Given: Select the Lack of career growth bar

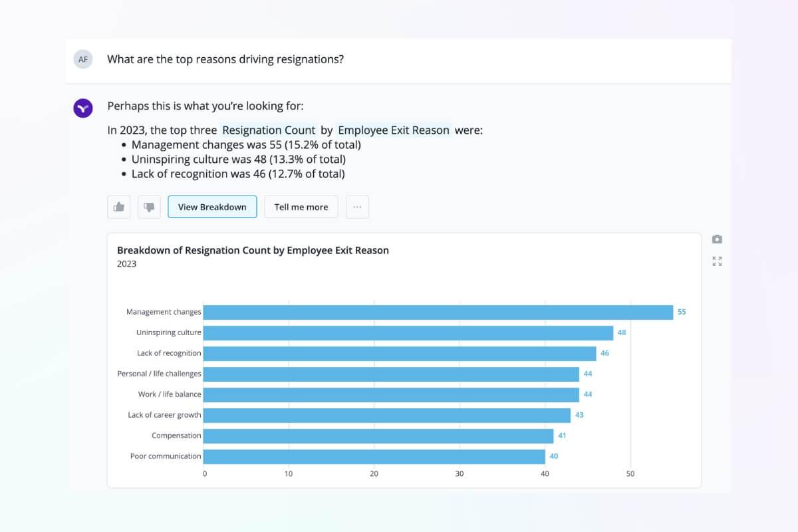Looking at the screenshot, I should (387, 415).
